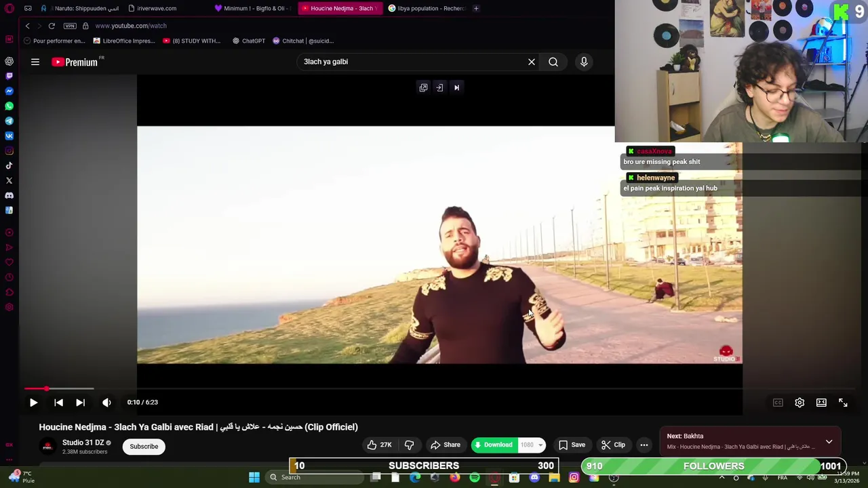Switch to Minimum ! - Bigflo & Oli tab
Viewport: 868px width, 488px height.
coord(252,8)
